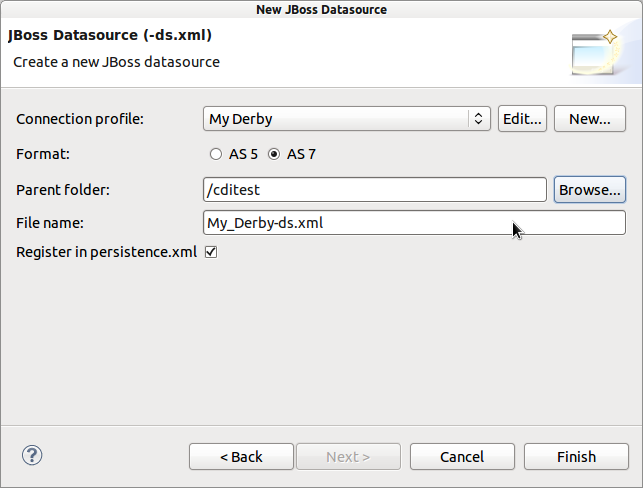Finish creating the datasource
The height and width of the screenshot is (488, 643).
pos(576,456)
